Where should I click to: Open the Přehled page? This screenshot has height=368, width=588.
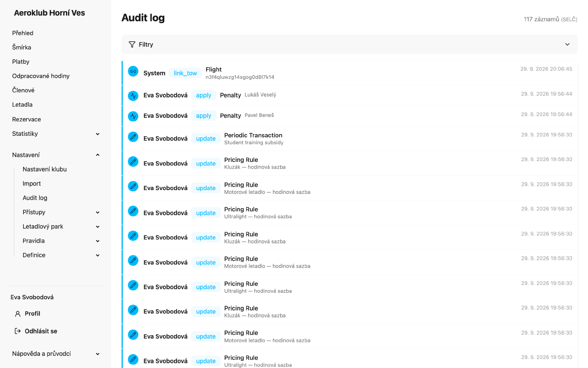[x=23, y=33]
